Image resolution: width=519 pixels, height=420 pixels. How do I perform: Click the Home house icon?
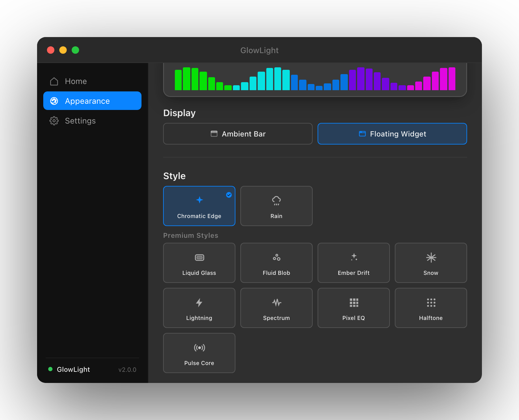pyautogui.click(x=54, y=81)
